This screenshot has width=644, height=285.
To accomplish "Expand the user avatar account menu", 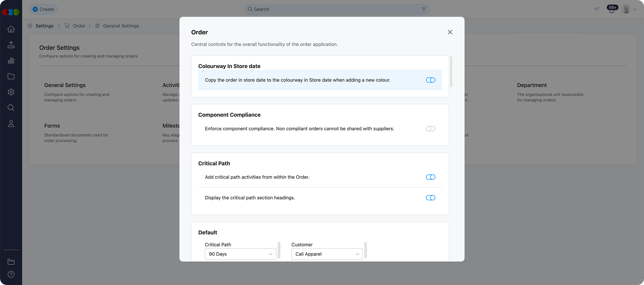I will point(629,9).
